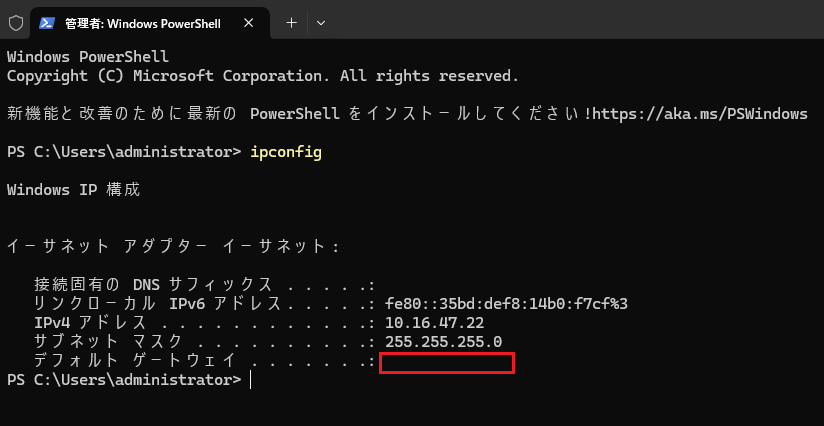Viewport: 824px width, 426px height.
Task: Click the デフォルト ゲートウェイ label
Action: (135, 360)
